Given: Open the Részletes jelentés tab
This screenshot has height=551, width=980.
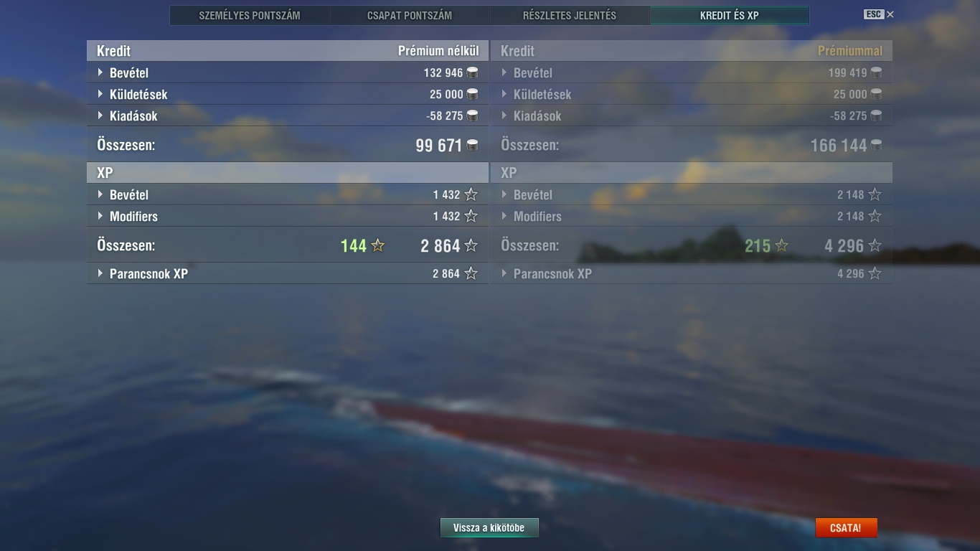Looking at the screenshot, I should [x=570, y=15].
